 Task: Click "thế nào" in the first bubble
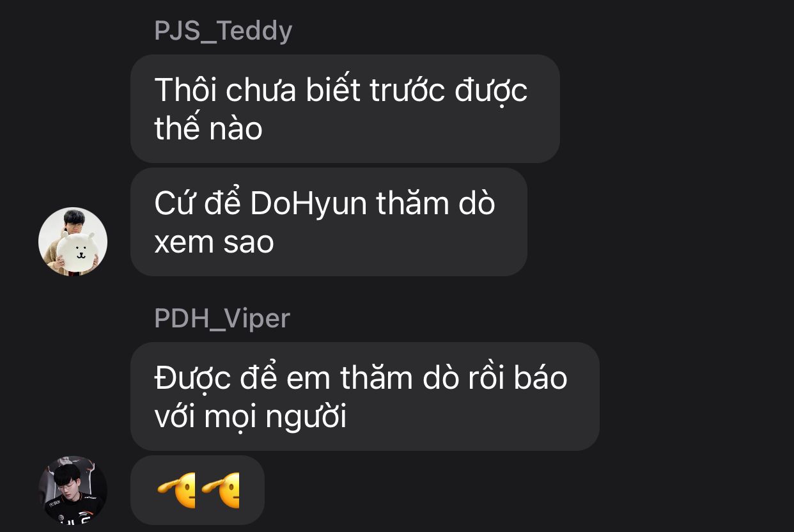pos(208,128)
